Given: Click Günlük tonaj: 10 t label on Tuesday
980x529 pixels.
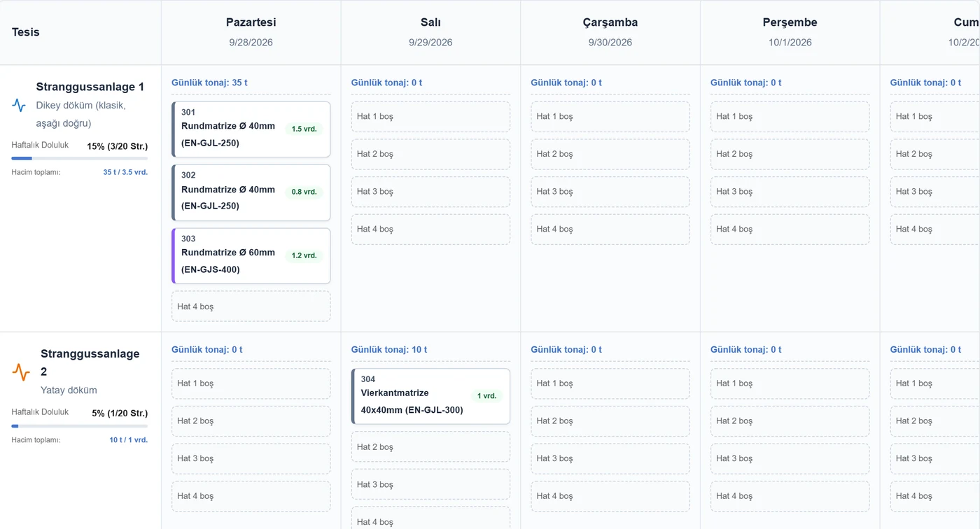Looking at the screenshot, I should (388, 350).
